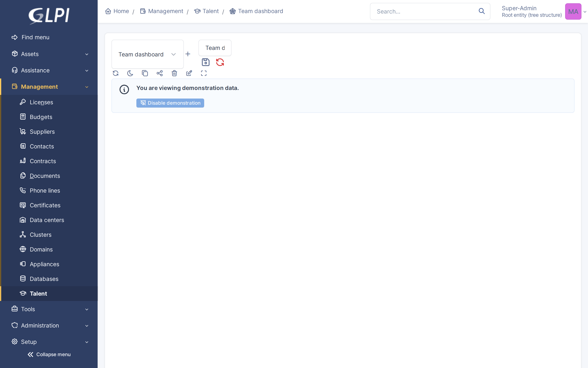
Task: Collapse the Management menu chevron
Action: pyautogui.click(x=87, y=87)
